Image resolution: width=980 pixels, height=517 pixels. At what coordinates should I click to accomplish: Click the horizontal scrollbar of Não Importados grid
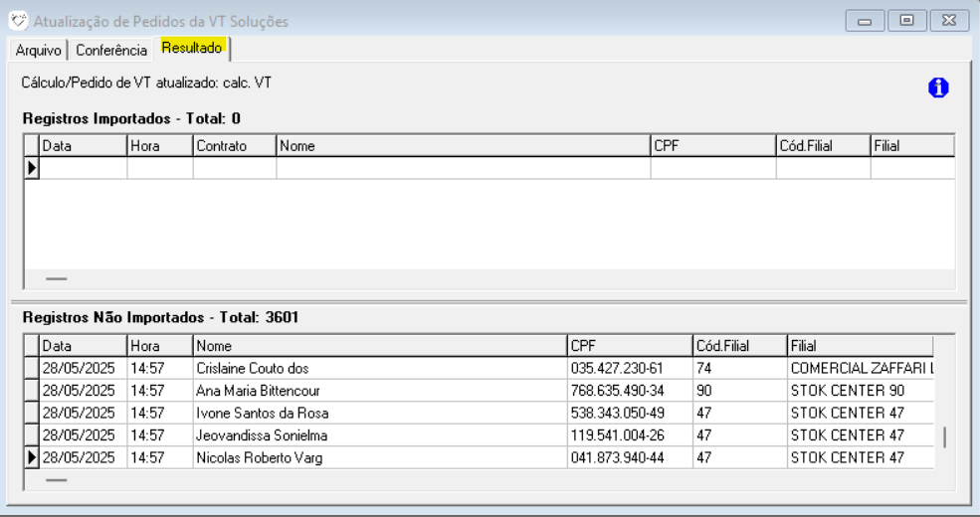coord(57,479)
